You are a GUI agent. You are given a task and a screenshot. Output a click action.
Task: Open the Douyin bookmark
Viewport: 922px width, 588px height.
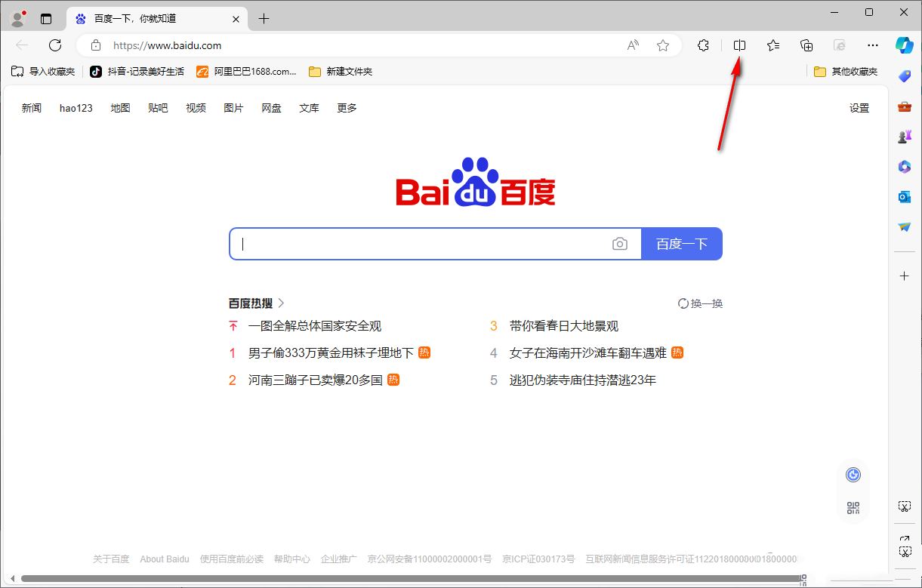click(137, 72)
